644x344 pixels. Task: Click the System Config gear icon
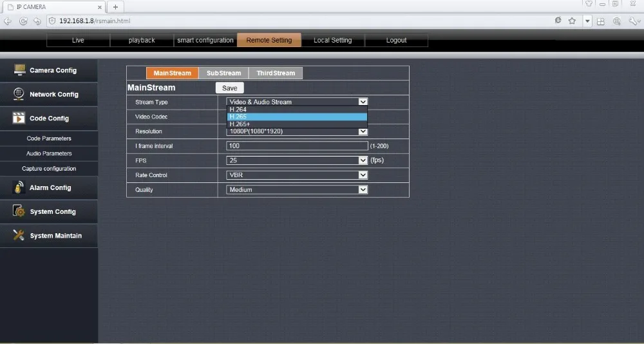click(19, 211)
